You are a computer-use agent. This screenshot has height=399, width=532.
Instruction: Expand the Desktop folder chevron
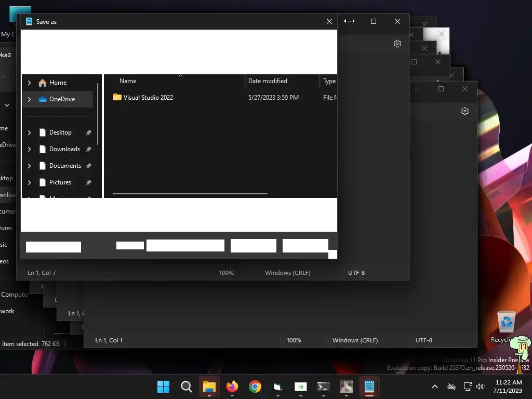click(30, 132)
